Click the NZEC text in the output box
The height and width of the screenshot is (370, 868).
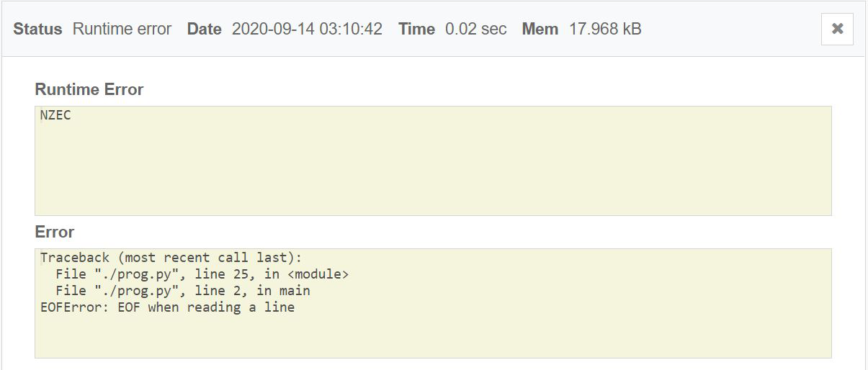pyautogui.click(x=55, y=115)
